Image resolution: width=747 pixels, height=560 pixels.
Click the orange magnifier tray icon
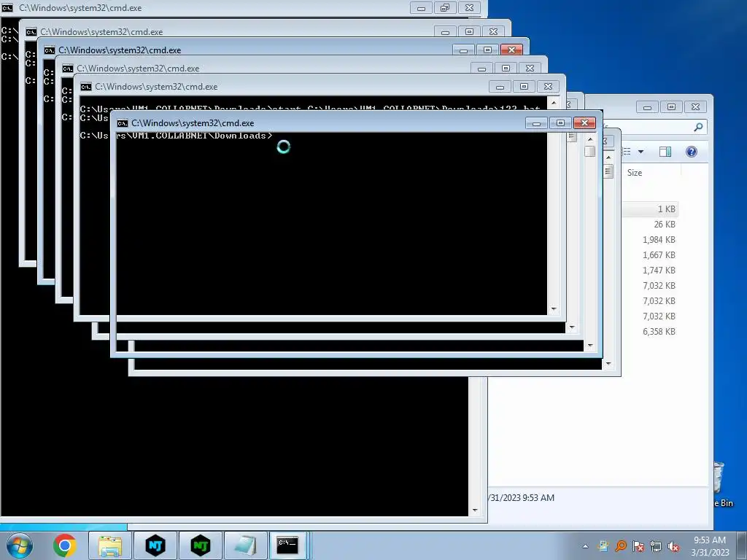coord(621,546)
